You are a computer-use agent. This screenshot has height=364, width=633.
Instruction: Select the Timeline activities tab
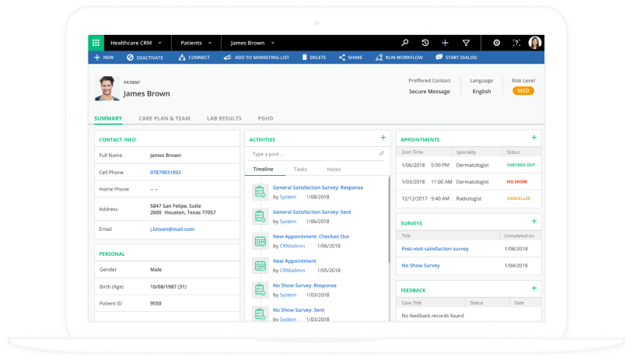tap(263, 170)
